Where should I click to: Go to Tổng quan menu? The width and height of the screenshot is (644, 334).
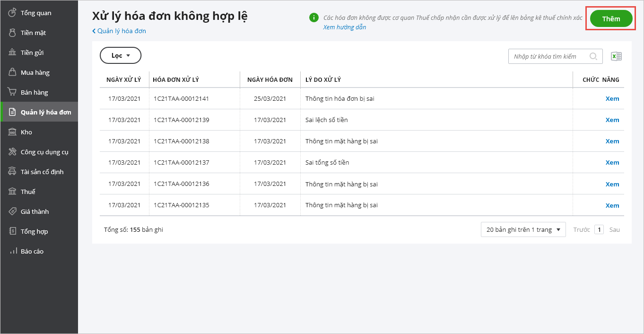pos(36,13)
